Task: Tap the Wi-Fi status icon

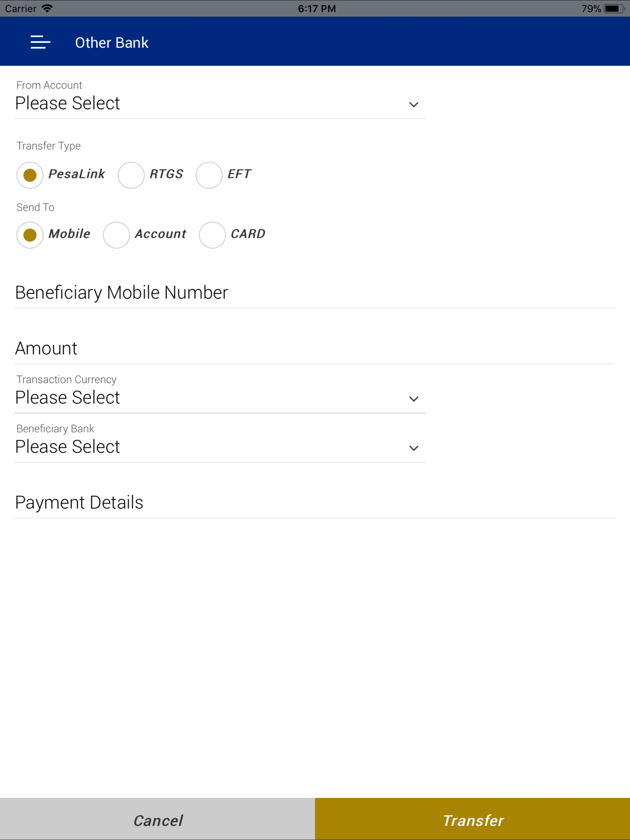Action: point(47,8)
